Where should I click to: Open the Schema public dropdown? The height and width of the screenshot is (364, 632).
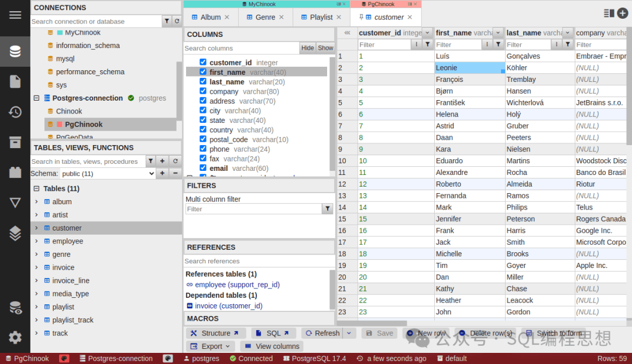[108, 174]
